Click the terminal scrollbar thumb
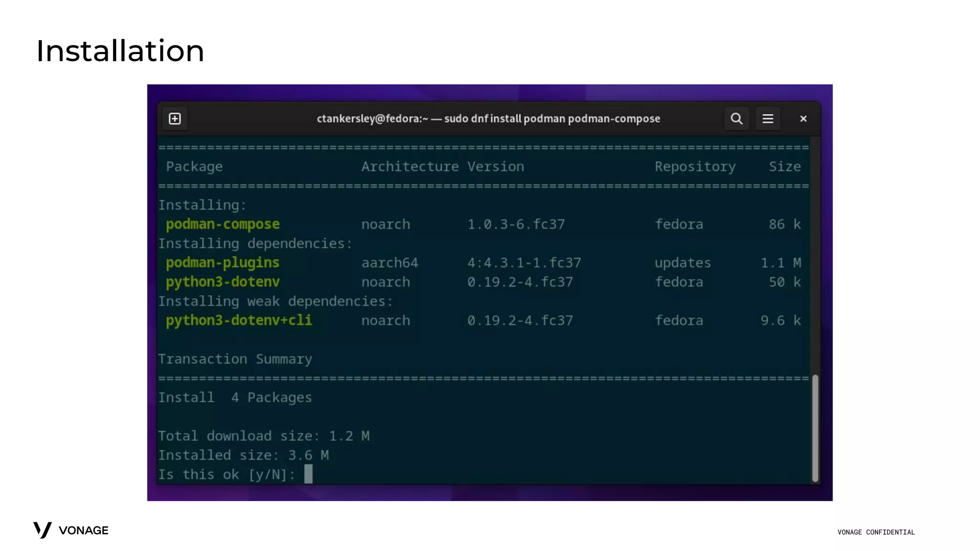 815,428
